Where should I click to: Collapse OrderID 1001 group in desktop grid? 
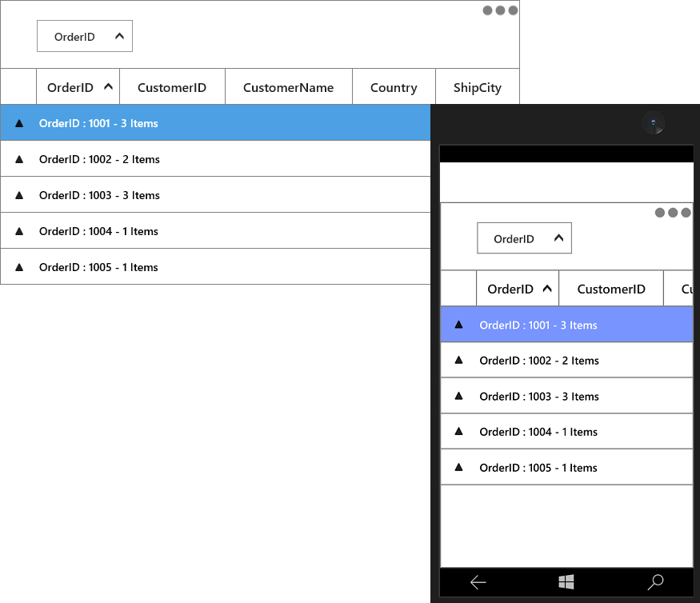click(x=19, y=123)
